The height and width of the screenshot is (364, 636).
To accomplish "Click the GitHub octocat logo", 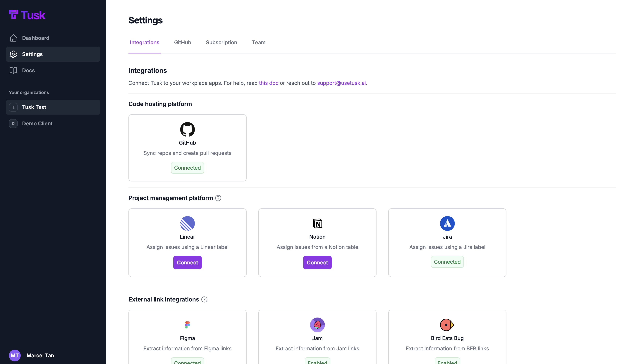I will click(x=187, y=129).
